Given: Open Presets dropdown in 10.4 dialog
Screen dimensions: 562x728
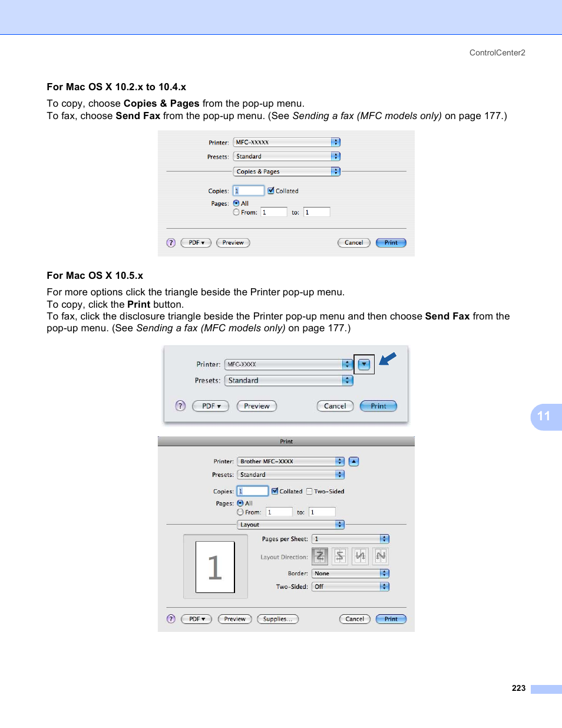Looking at the screenshot, I should click(x=287, y=156).
